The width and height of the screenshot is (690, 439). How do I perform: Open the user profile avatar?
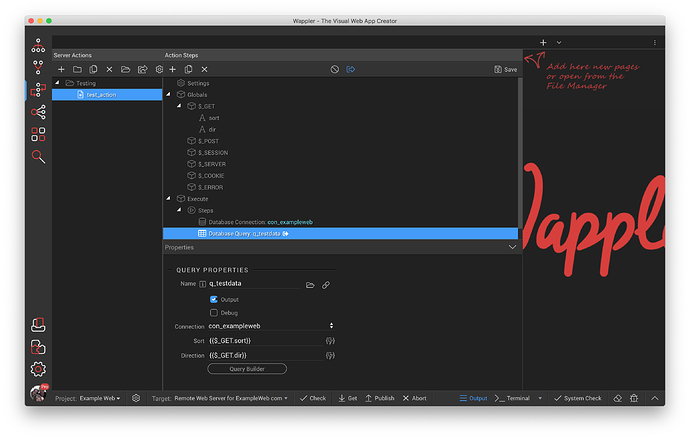[x=38, y=392]
